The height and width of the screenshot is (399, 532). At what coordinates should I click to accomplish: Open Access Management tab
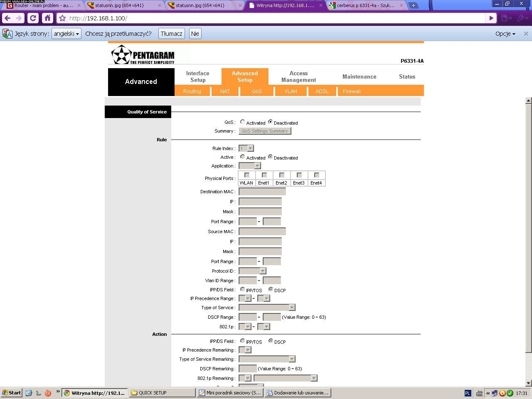coord(298,76)
